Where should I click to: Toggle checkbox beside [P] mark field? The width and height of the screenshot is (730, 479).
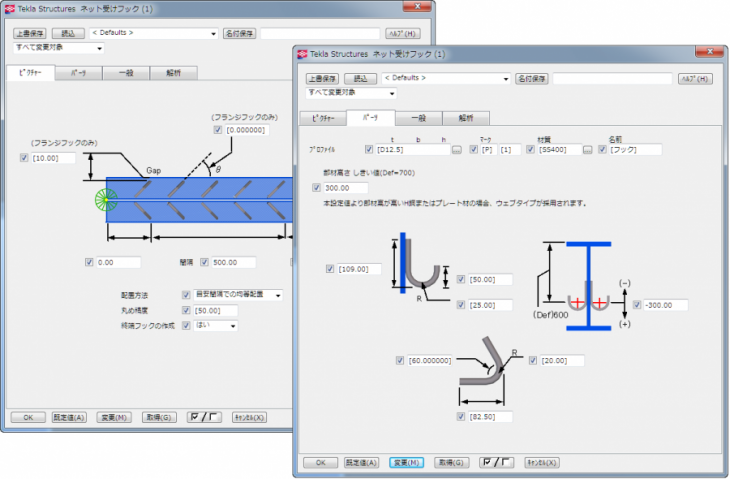click(473, 149)
